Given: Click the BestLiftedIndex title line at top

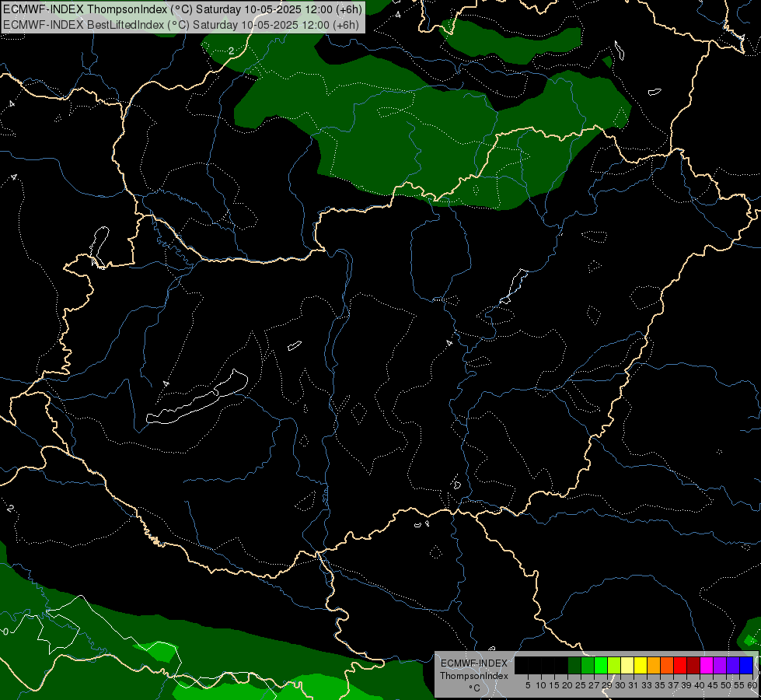Looking at the screenshot, I should pos(181,25).
